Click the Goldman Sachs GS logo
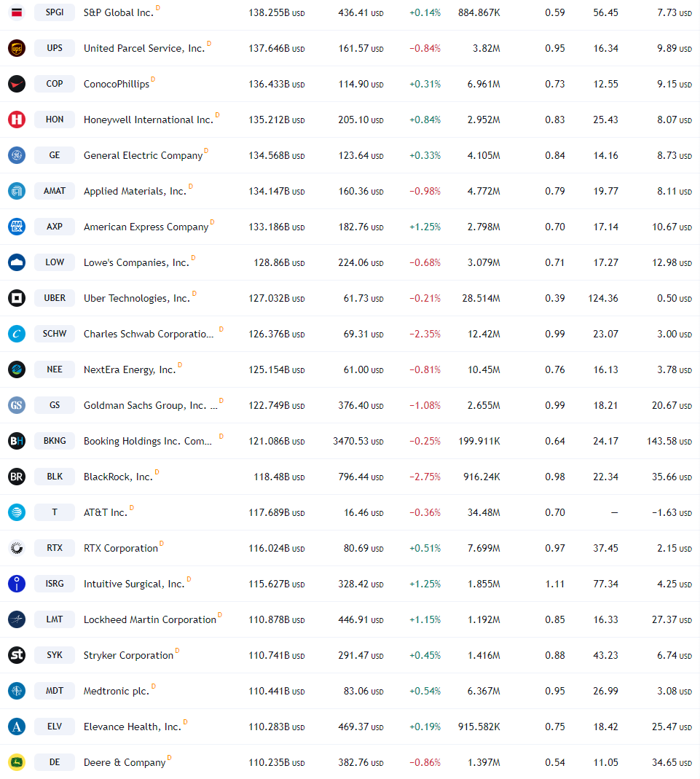This screenshot has width=700, height=779. click(x=17, y=405)
